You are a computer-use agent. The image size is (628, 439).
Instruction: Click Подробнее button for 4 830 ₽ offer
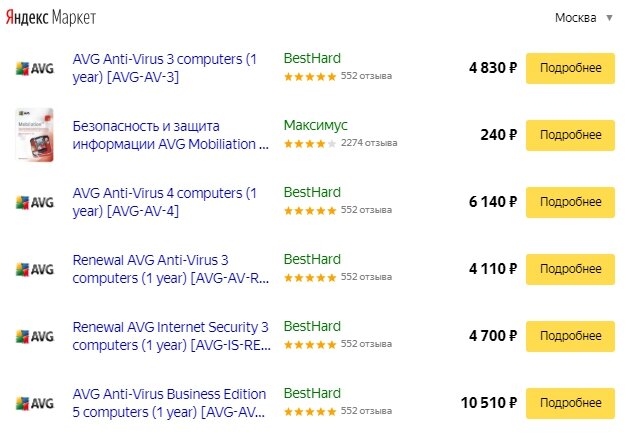[x=570, y=68]
